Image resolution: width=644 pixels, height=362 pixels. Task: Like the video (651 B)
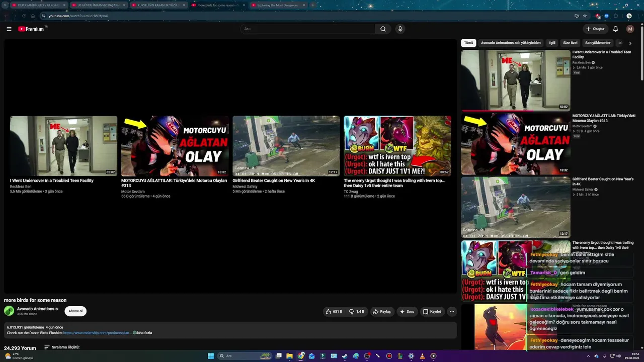(x=334, y=312)
